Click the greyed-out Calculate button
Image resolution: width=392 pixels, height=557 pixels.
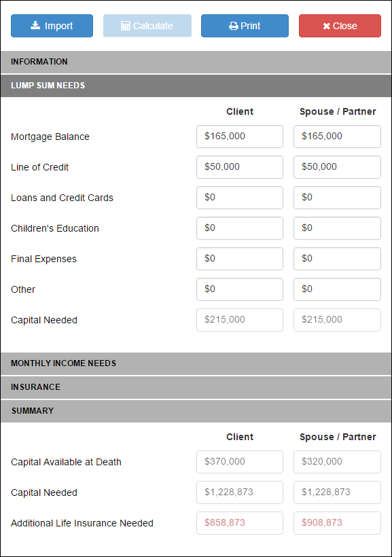[x=147, y=26]
